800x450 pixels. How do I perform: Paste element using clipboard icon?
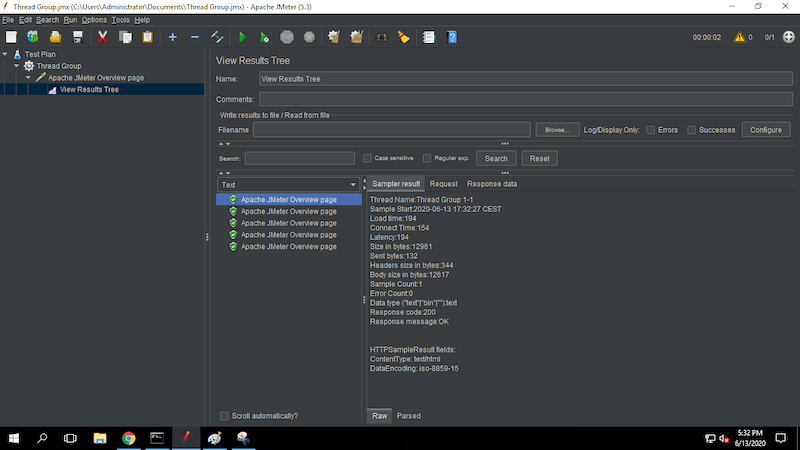click(x=147, y=37)
